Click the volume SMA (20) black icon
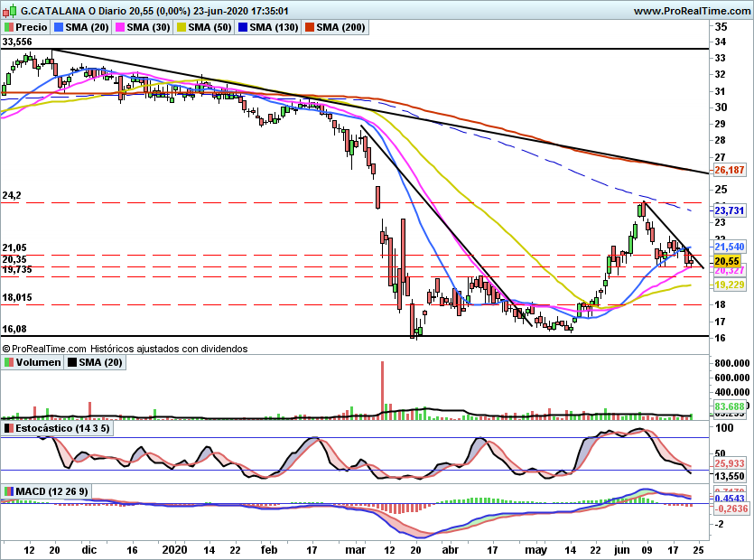754x560 pixels. [x=71, y=362]
